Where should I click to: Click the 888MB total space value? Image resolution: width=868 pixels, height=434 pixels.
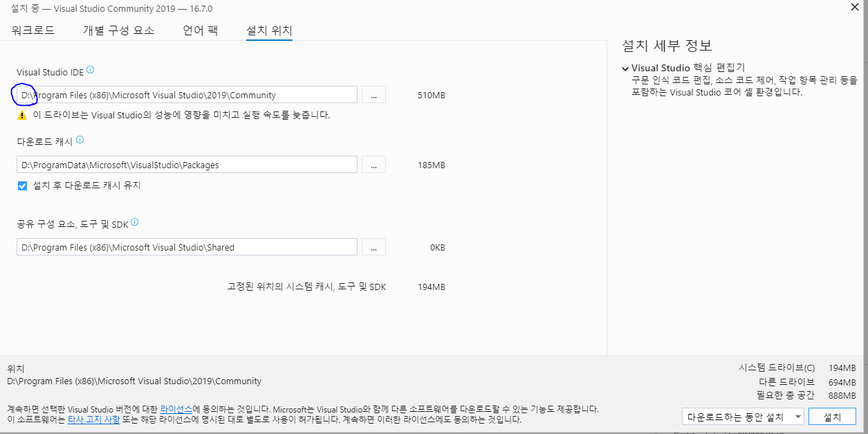[x=842, y=395]
